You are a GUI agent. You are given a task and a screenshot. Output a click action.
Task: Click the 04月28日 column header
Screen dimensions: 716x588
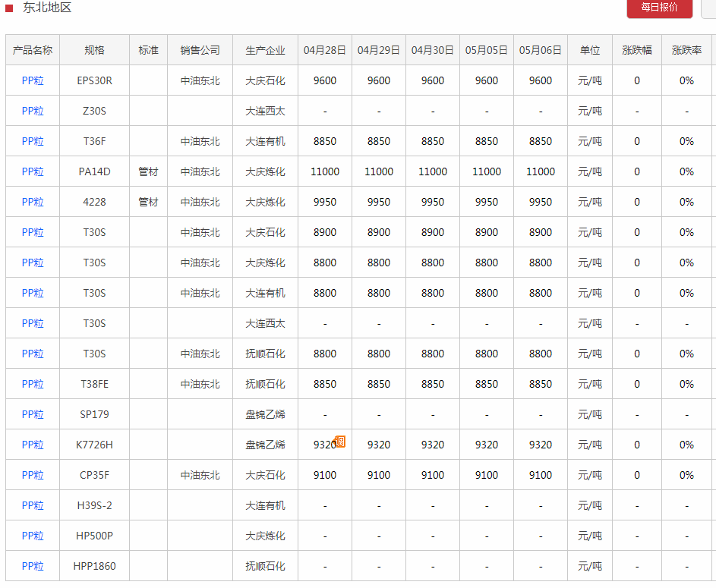[325, 50]
